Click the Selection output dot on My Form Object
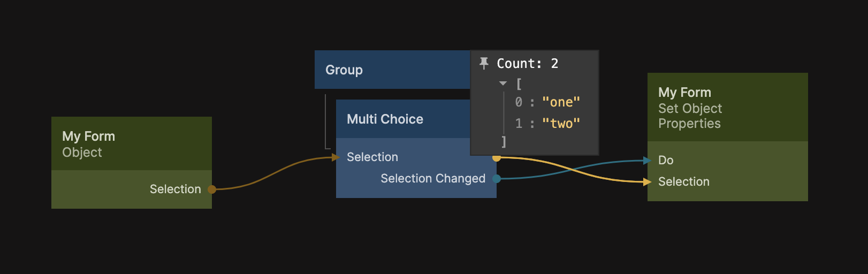The width and height of the screenshot is (868, 274). pyautogui.click(x=212, y=189)
